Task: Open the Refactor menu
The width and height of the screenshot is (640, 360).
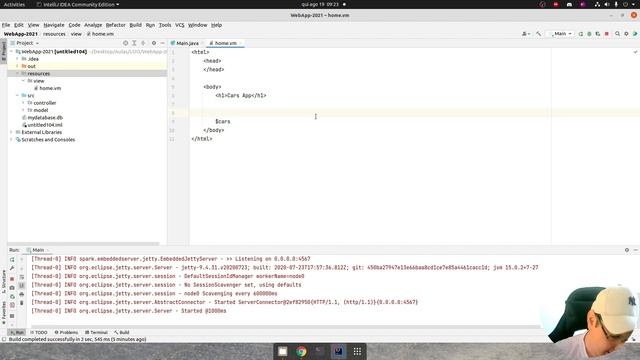Action: click(116, 25)
